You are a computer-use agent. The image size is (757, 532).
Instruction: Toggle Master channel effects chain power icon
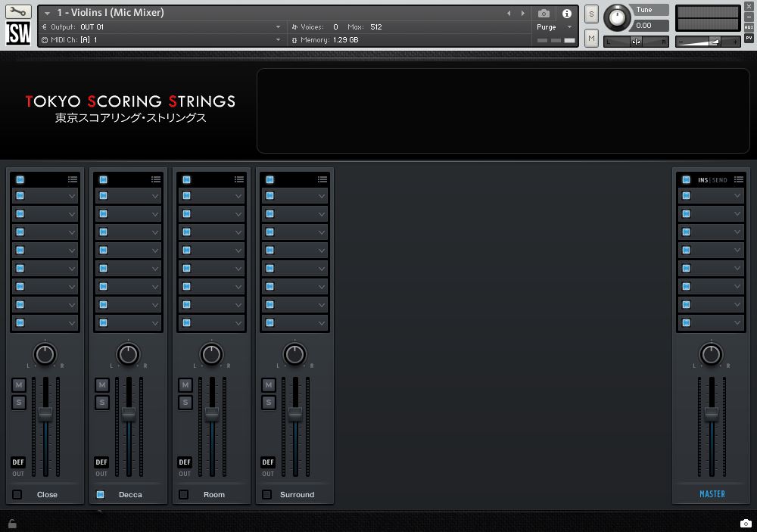click(x=686, y=179)
